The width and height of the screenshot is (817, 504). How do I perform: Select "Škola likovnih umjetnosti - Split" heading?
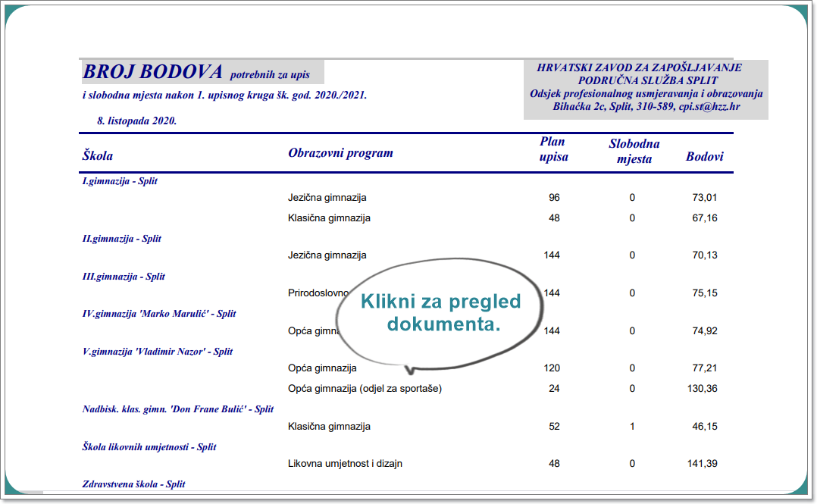tap(149, 446)
